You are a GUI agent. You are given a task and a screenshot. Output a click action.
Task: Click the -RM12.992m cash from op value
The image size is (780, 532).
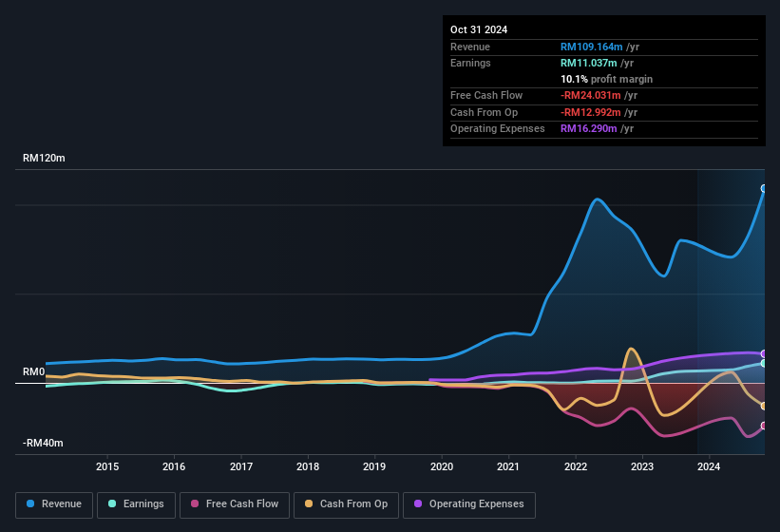(x=591, y=112)
